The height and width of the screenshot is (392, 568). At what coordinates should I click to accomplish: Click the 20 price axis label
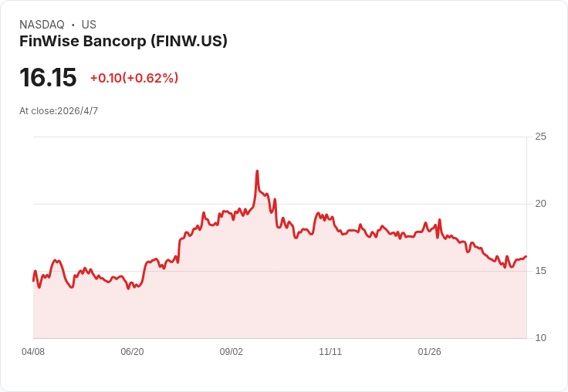click(x=540, y=204)
